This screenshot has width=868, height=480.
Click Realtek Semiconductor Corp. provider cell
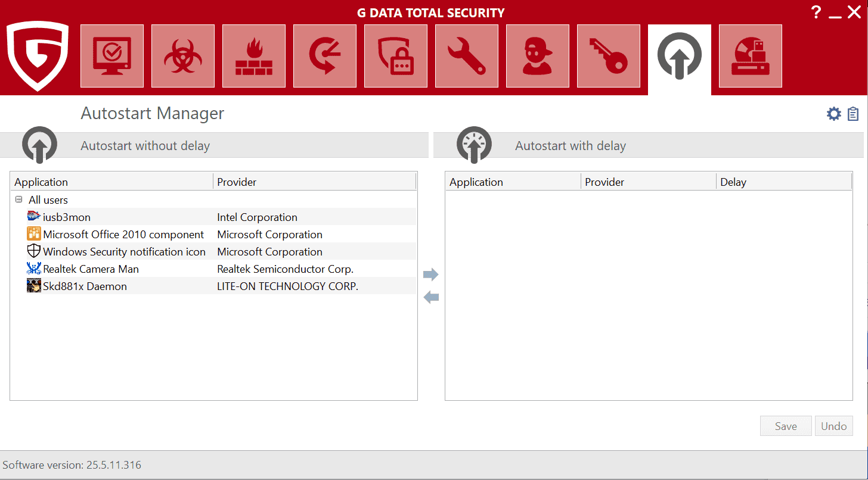(x=285, y=269)
